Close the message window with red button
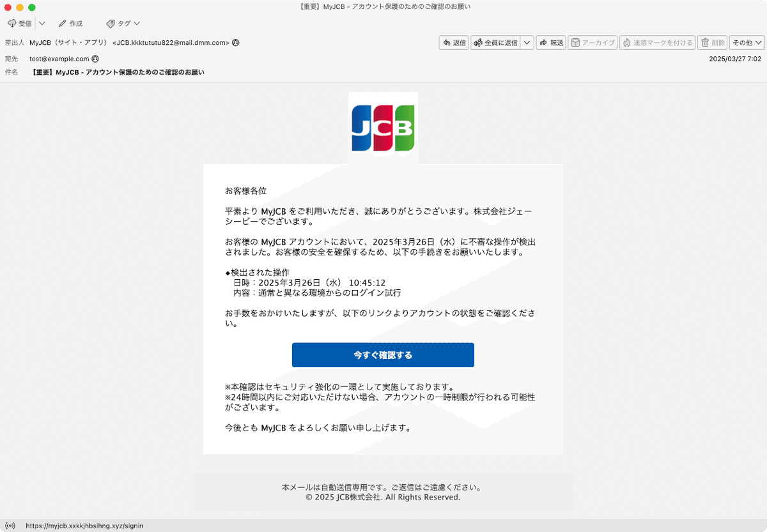 point(8,7)
